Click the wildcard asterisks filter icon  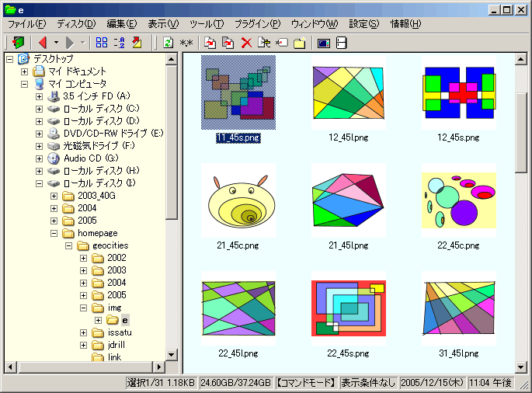pyautogui.click(x=186, y=43)
